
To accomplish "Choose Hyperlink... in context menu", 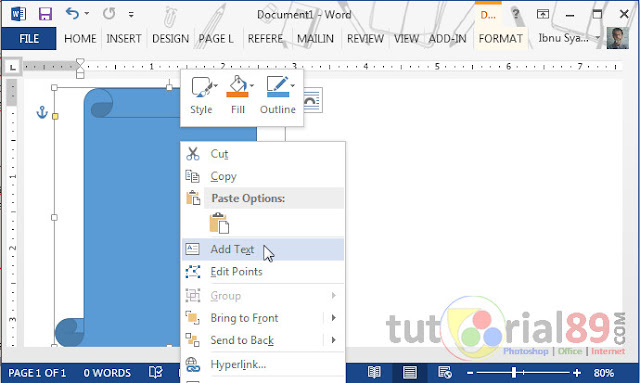I will click(x=263, y=364).
